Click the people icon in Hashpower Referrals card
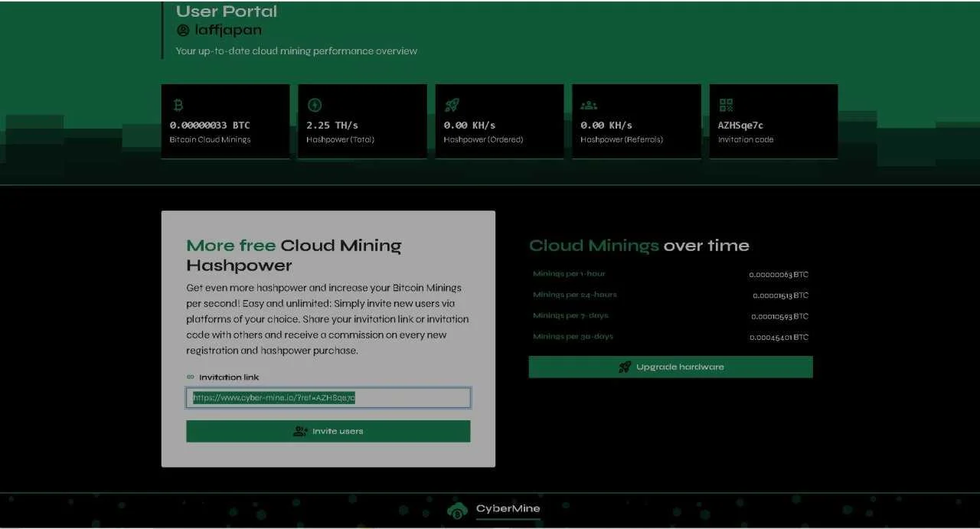Image resolution: width=980 pixels, height=529 pixels. click(589, 105)
